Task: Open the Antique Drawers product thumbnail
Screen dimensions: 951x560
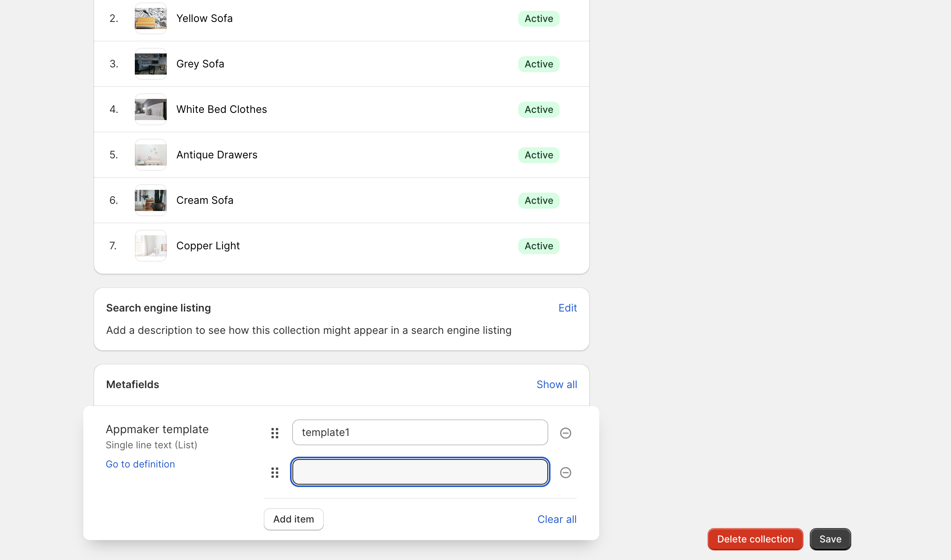Action: (x=150, y=155)
